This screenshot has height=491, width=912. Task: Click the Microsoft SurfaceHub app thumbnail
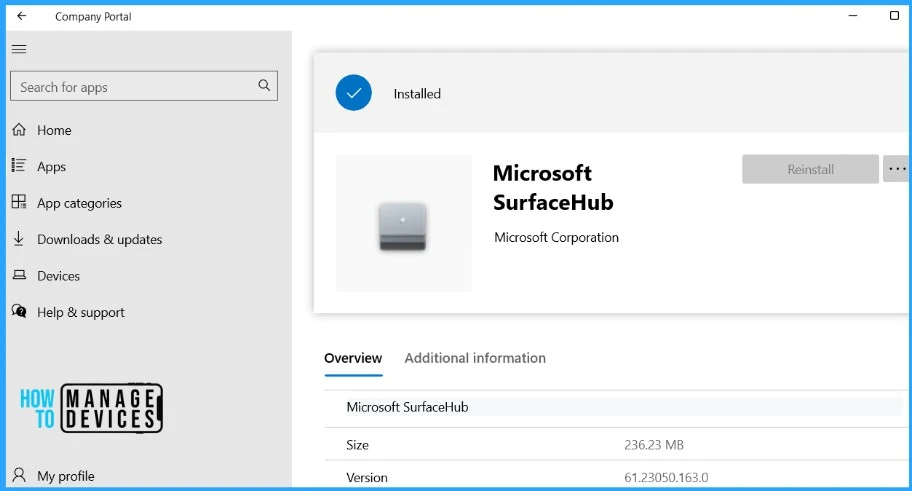pyautogui.click(x=404, y=223)
